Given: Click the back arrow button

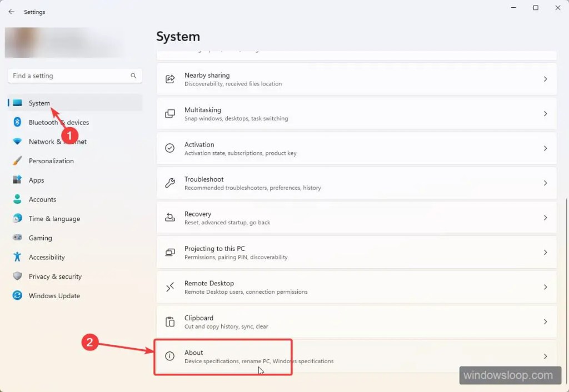Looking at the screenshot, I should tap(11, 12).
